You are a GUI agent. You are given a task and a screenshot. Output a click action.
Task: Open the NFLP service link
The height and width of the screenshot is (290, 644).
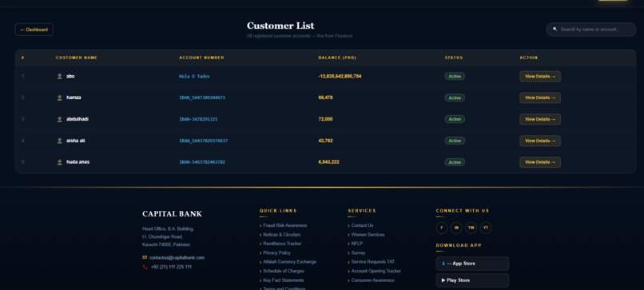click(357, 244)
